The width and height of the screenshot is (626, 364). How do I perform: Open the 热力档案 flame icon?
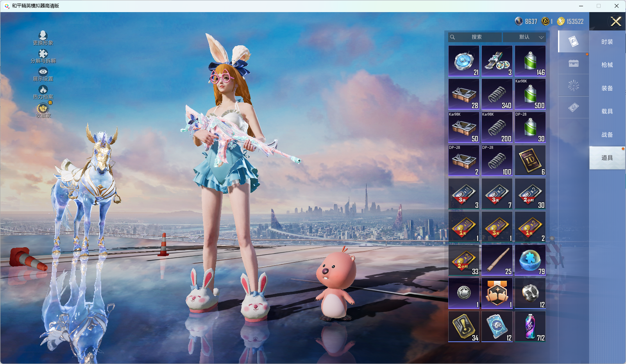point(43,90)
